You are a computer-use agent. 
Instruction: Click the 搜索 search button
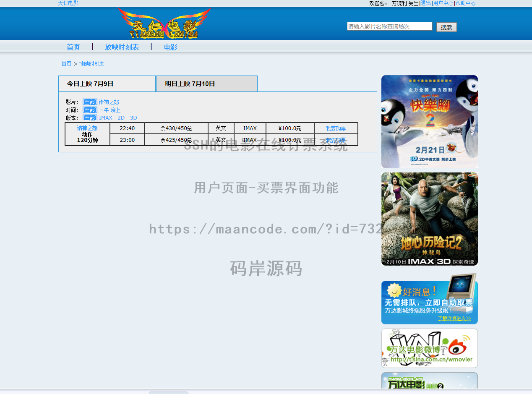tap(446, 27)
